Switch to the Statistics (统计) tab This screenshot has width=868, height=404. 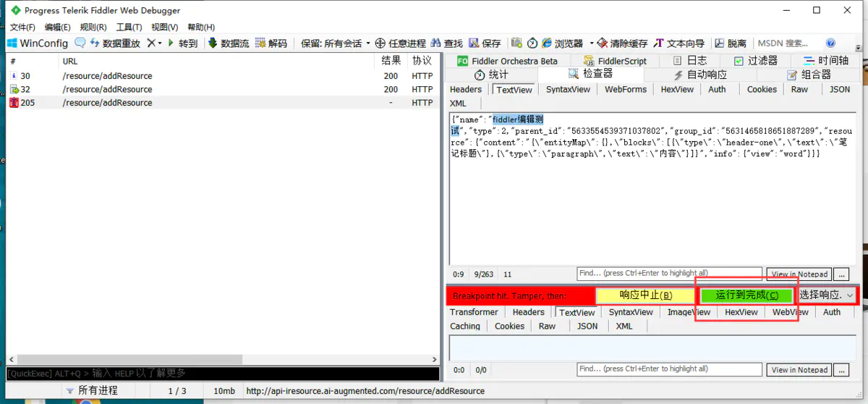[492, 75]
